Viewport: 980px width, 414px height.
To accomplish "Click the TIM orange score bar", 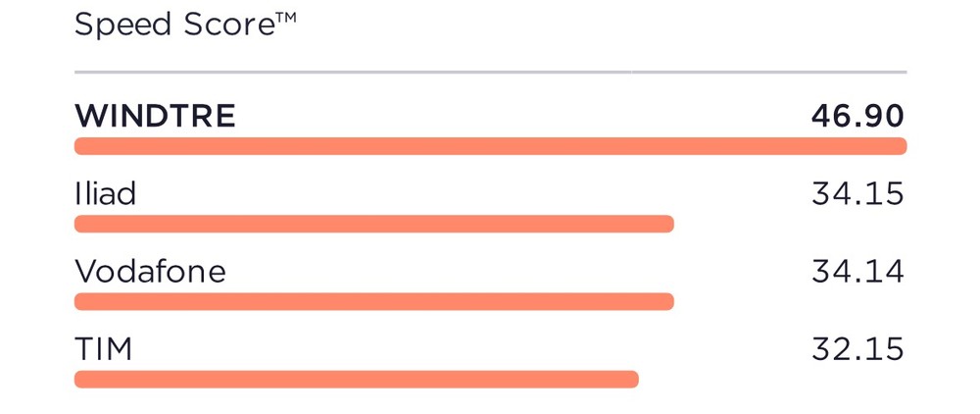I will click(357, 379).
